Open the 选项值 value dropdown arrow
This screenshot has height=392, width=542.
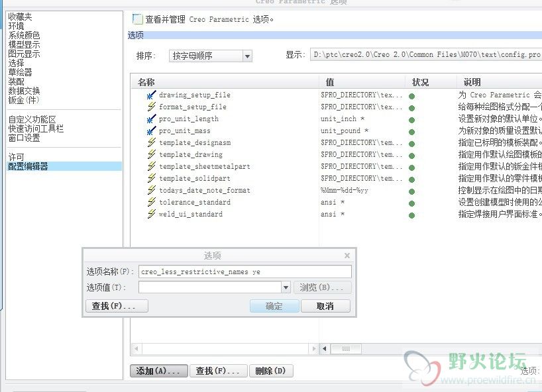pos(286,287)
